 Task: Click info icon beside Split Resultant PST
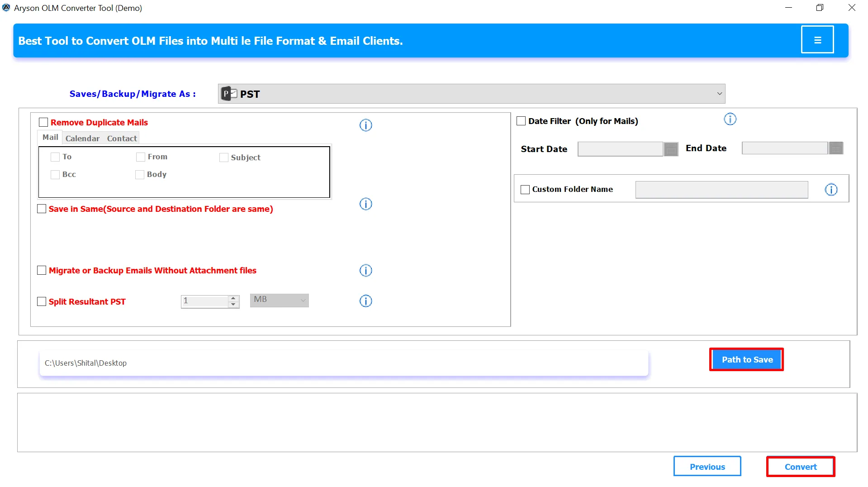tap(365, 301)
